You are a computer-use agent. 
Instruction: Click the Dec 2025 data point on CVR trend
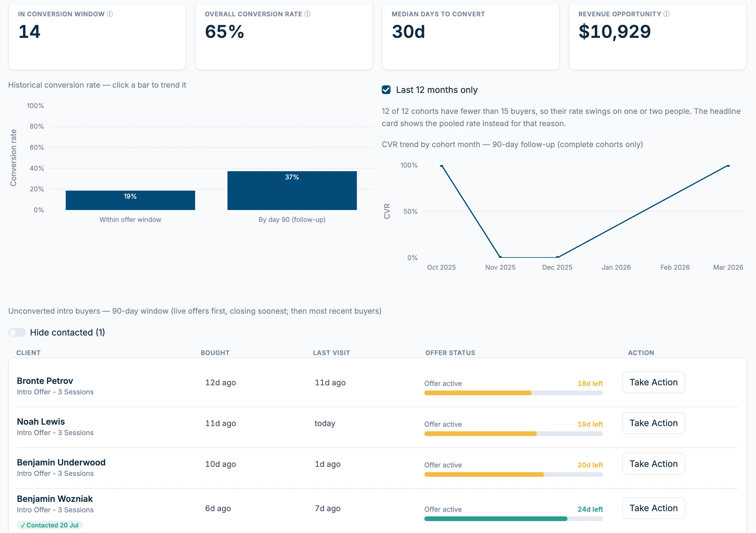558,257
